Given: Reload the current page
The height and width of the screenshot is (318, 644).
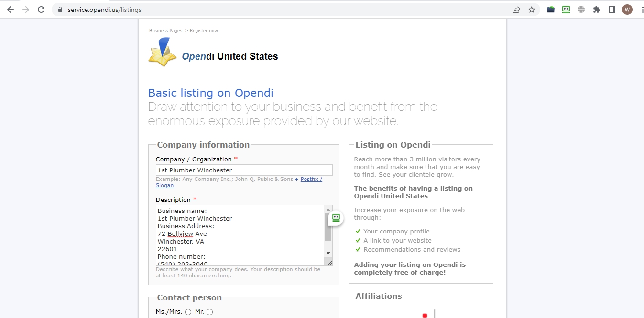Looking at the screenshot, I should pyautogui.click(x=41, y=10).
